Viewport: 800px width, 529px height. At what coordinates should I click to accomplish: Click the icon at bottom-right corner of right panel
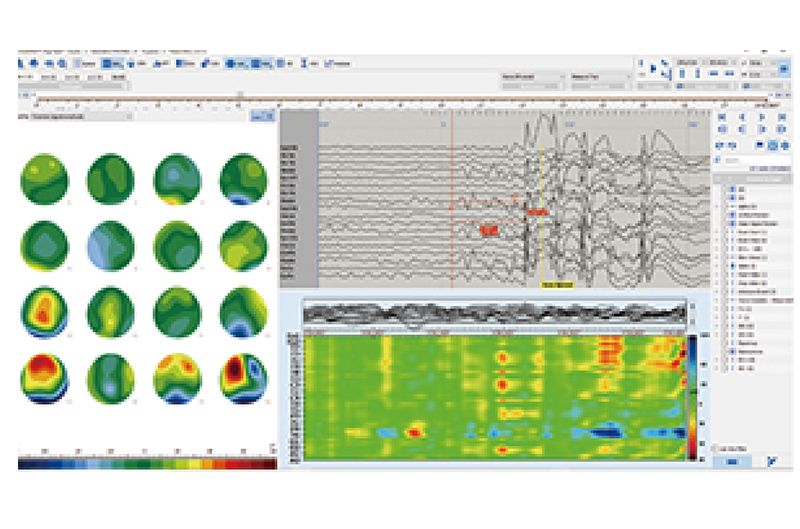click(770, 462)
